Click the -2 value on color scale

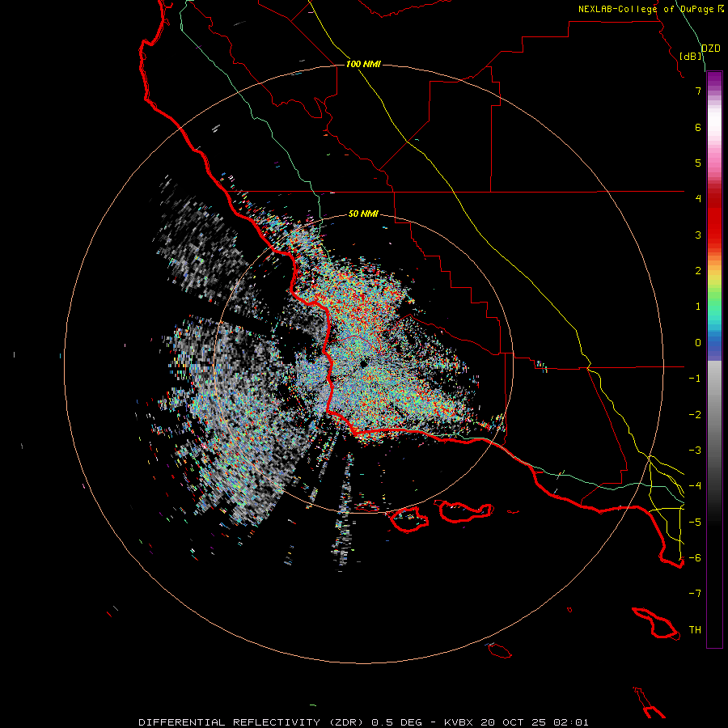[695, 415]
